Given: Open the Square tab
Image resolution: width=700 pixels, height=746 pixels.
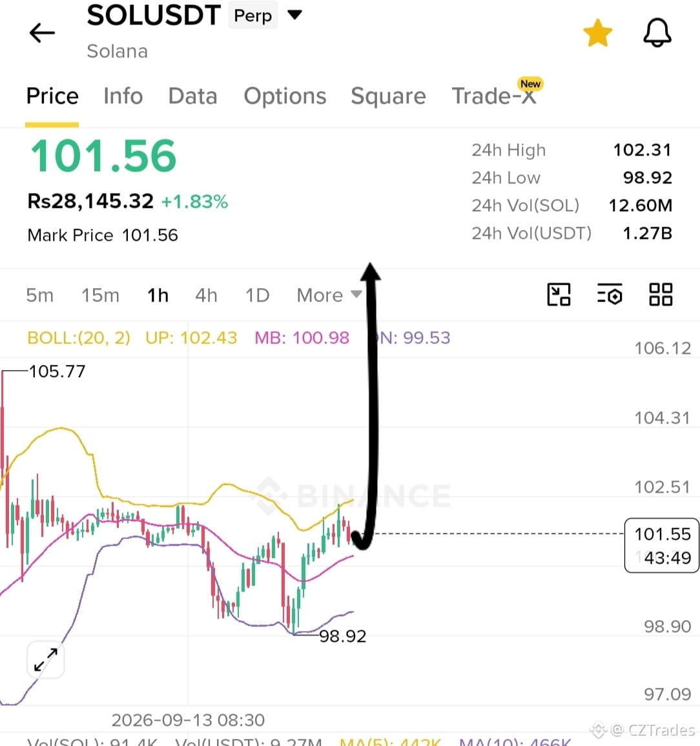Looking at the screenshot, I should click(x=388, y=97).
